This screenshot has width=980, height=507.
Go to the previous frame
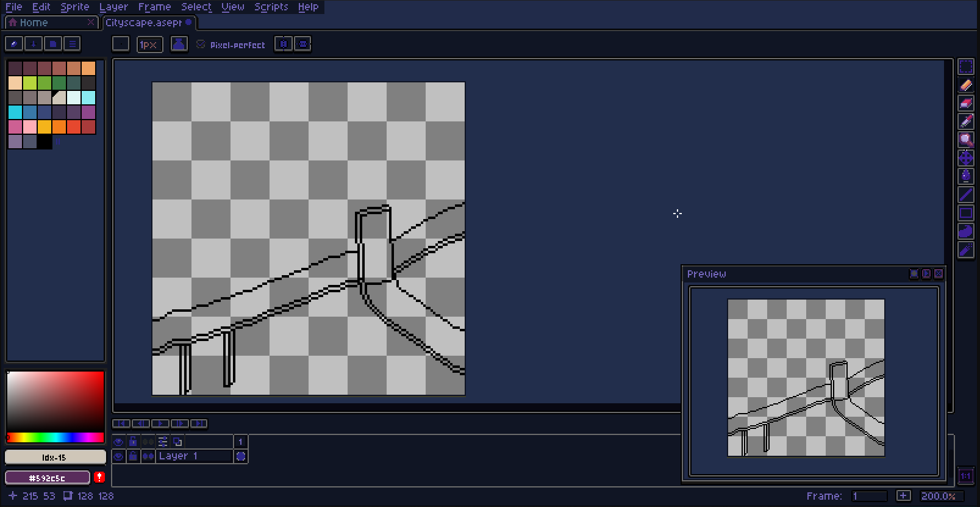click(140, 423)
